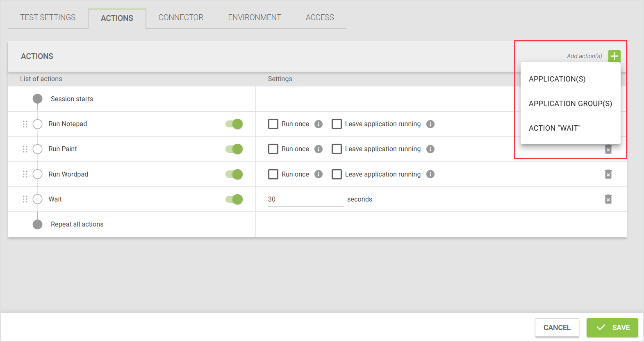Delete the Wait action via trash icon
The width and height of the screenshot is (644, 342).
pyautogui.click(x=608, y=199)
